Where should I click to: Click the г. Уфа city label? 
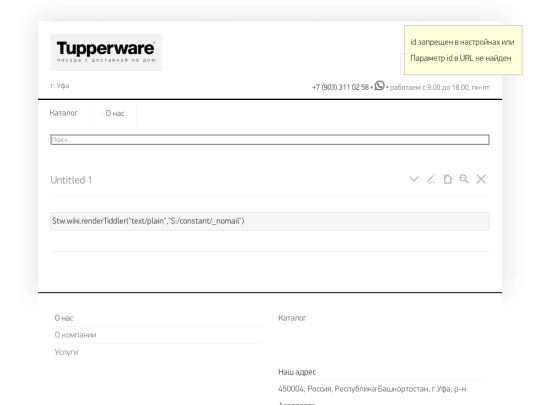[x=60, y=86]
